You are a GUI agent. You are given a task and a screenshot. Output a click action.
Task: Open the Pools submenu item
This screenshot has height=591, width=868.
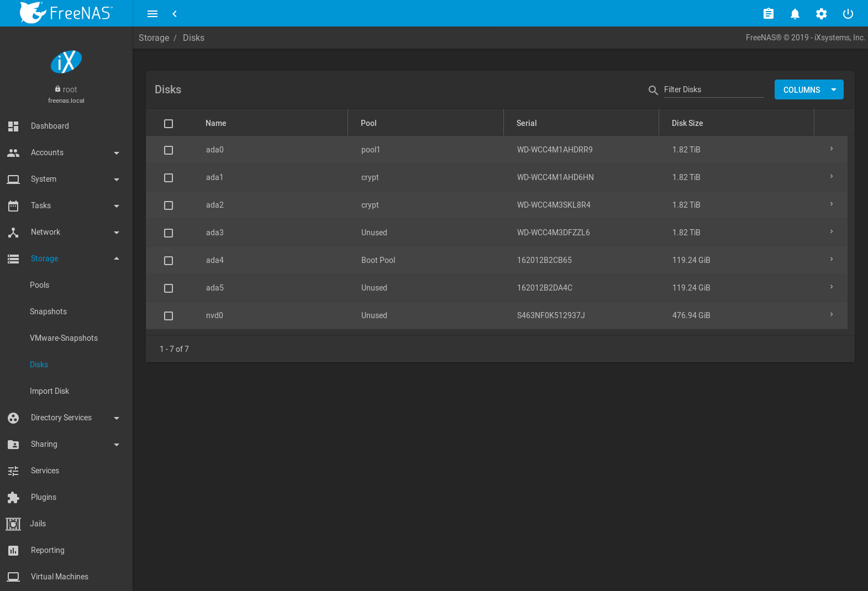39,285
